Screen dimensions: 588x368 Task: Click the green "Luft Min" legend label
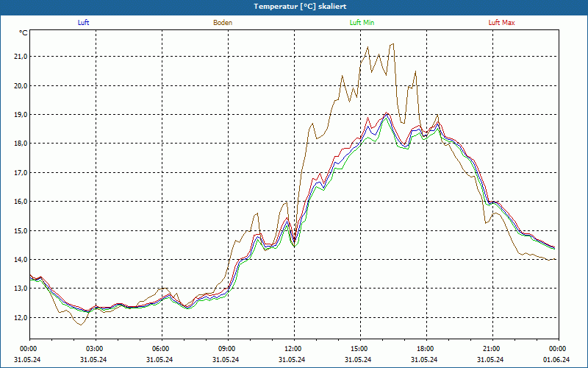click(x=362, y=23)
